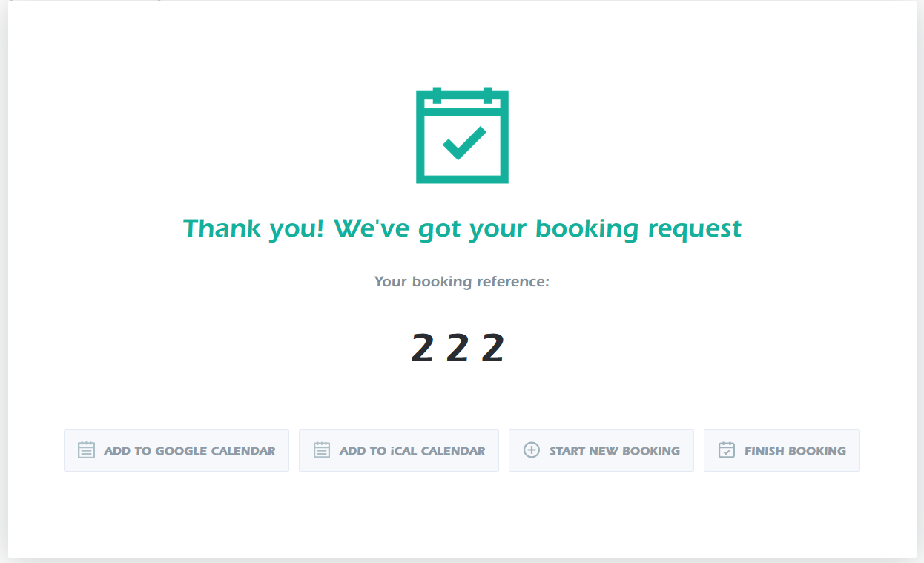This screenshot has width=924, height=563.
Task: Click the last digit of the booking reference
Action: [x=492, y=348]
